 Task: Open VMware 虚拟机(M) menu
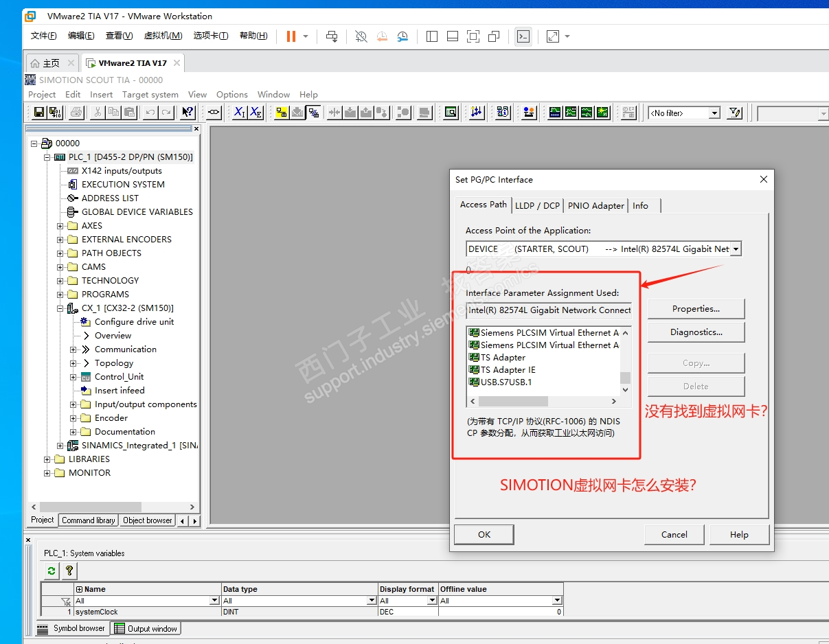(163, 36)
